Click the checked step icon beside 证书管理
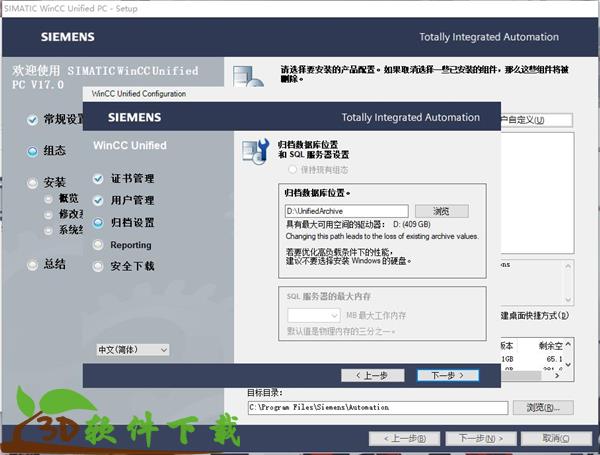 (x=98, y=179)
